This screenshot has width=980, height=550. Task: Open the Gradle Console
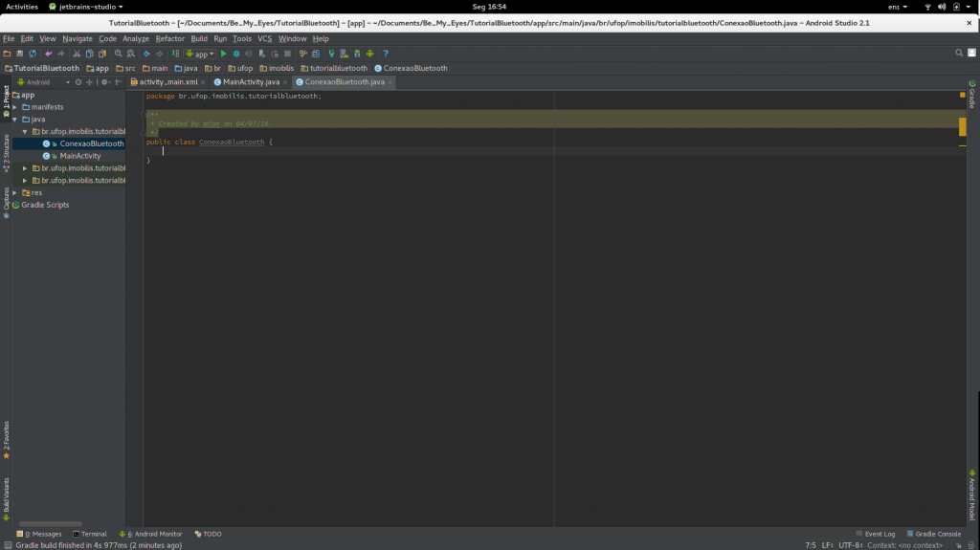click(x=934, y=534)
